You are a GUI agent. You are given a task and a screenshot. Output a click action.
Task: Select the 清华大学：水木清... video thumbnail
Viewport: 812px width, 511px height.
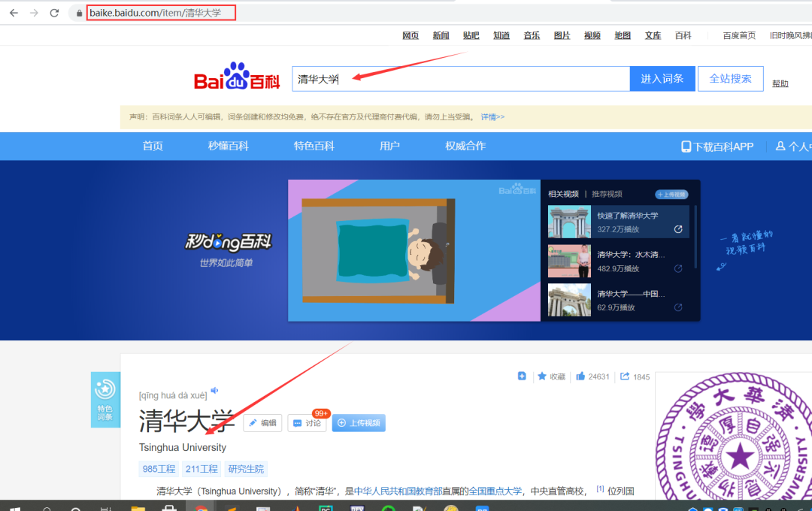[x=569, y=261]
